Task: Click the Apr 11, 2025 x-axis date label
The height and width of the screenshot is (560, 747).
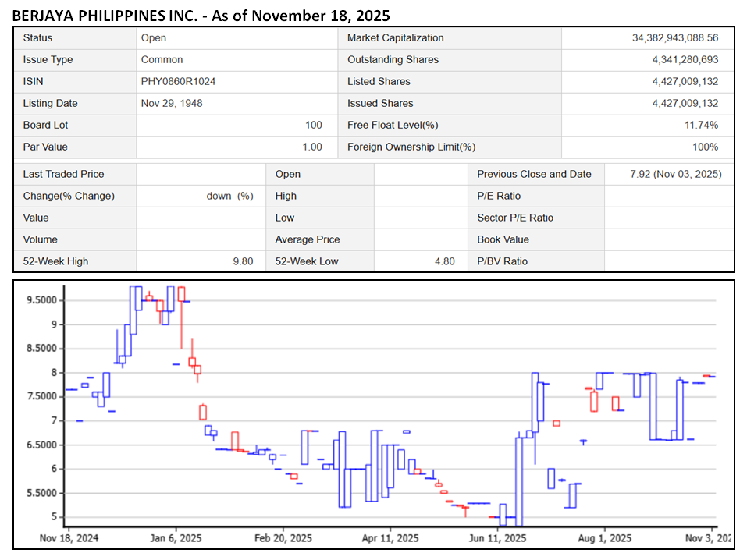Action: click(x=390, y=538)
